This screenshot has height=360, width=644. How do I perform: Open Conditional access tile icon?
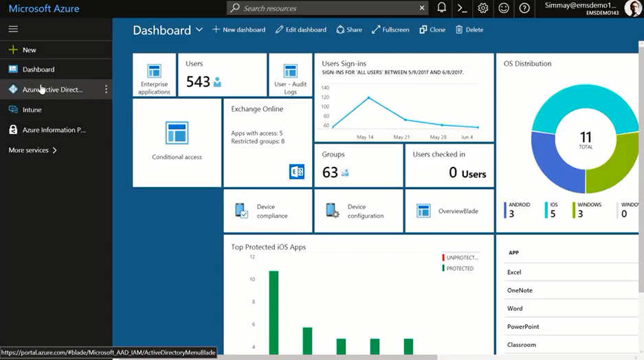coord(177,133)
